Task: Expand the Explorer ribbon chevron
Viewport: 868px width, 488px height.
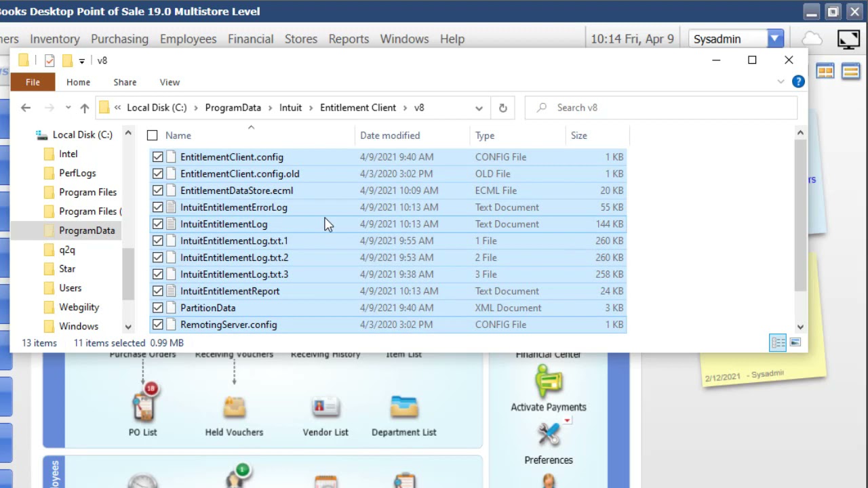Action: click(781, 82)
